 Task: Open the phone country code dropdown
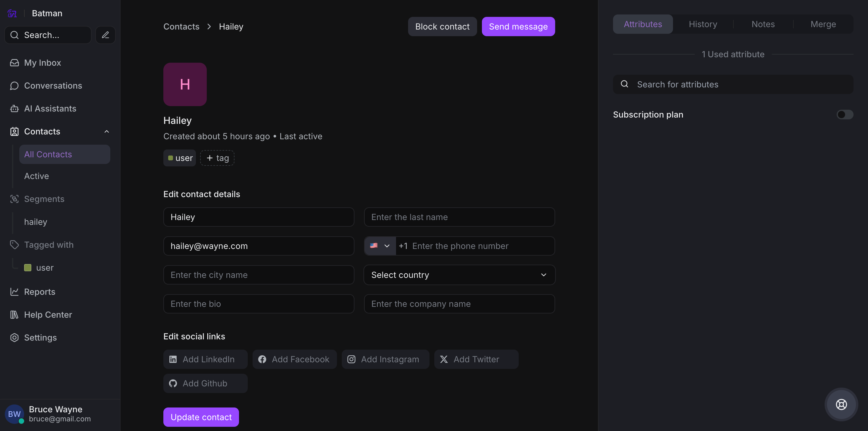point(380,246)
